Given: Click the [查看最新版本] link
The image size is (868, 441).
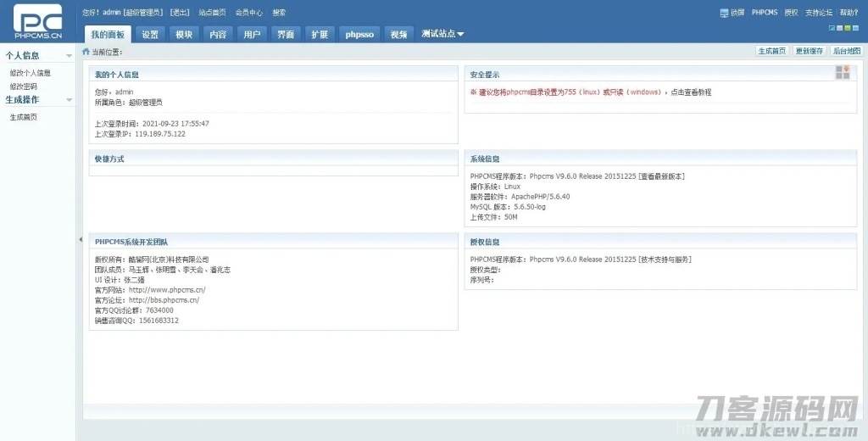Looking at the screenshot, I should tap(661, 176).
